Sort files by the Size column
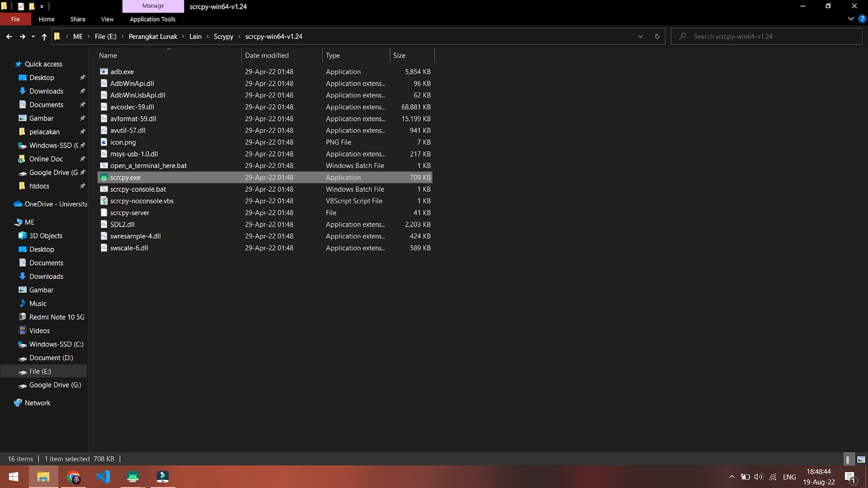This screenshot has height=488, width=868. [x=412, y=55]
